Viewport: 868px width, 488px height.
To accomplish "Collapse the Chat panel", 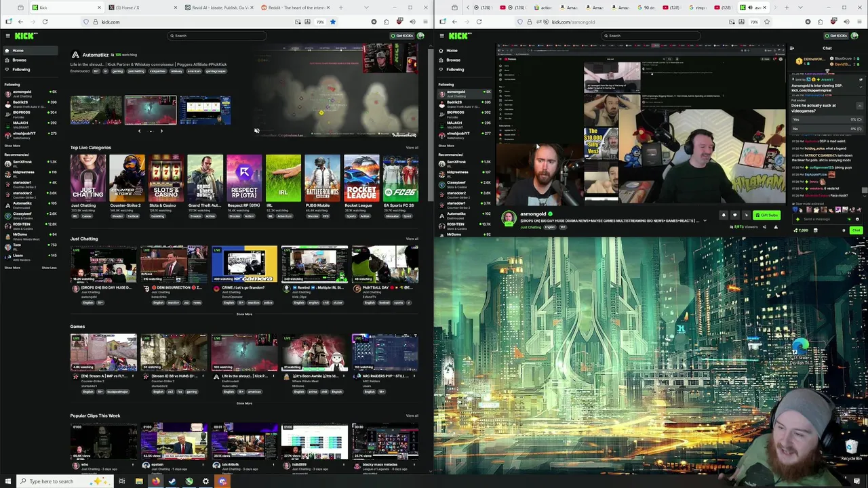I will pyautogui.click(x=792, y=48).
